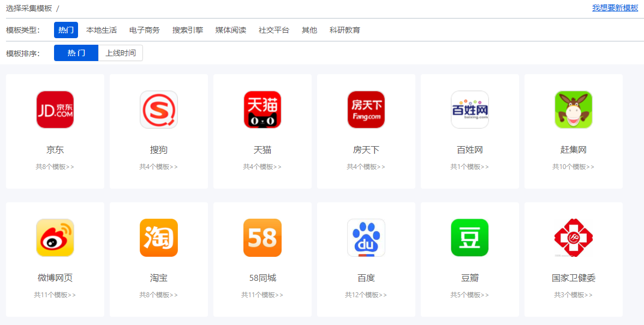Open 微博网页 共11个模板 link
Image resolution: width=644 pixels, height=325 pixels.
pyautogui.click(x=55, y=294)
